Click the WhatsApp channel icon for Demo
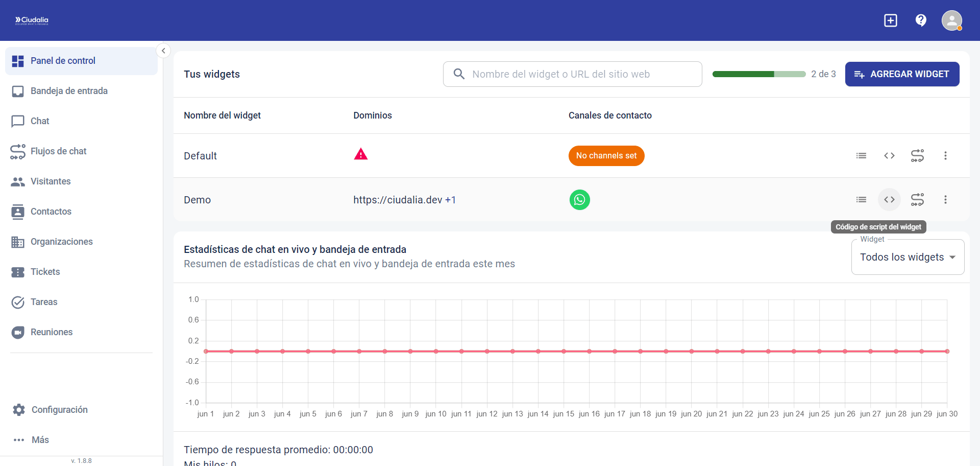The height and width of the screenshot is (466, 980). (x=579, y=200)
